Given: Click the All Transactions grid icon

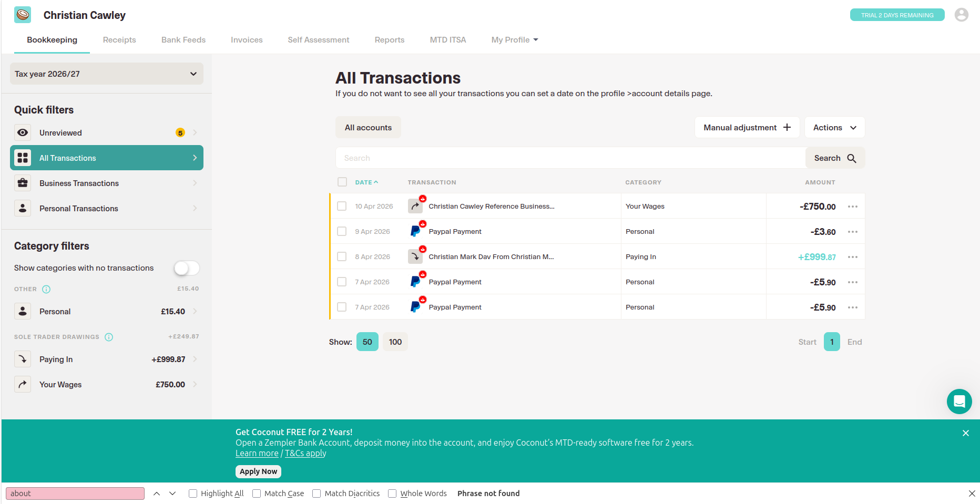Looking at the screenshot, I should tap(23, 158).
